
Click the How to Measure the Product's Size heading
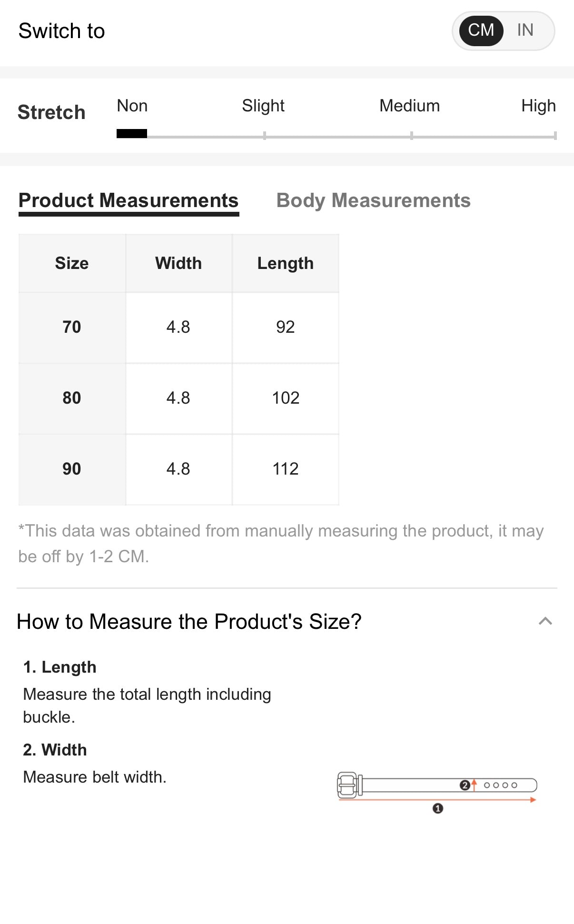[x=189, y=621]
